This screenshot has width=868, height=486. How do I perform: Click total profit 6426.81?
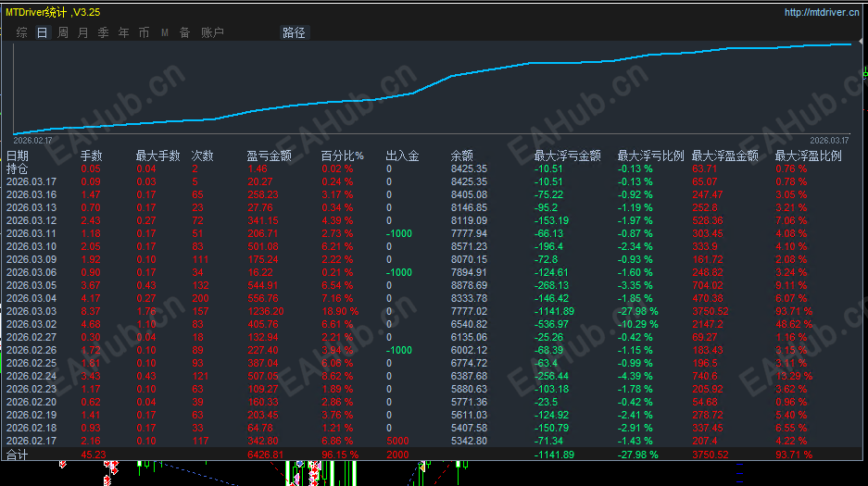pos(265,455)
